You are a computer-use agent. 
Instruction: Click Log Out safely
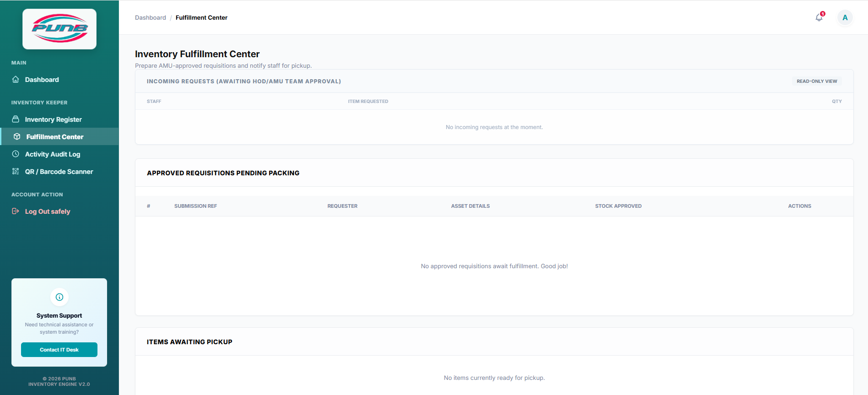point(59,211)
